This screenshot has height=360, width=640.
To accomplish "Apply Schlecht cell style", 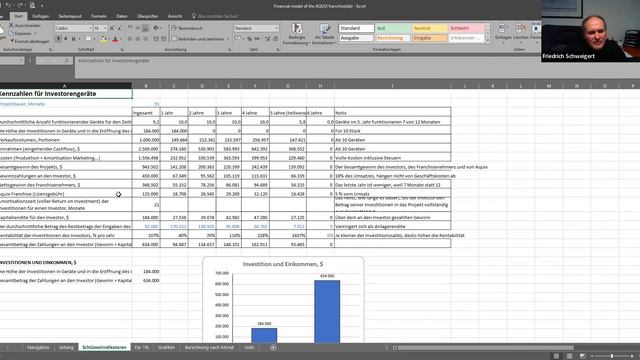I will coord(467,28).
